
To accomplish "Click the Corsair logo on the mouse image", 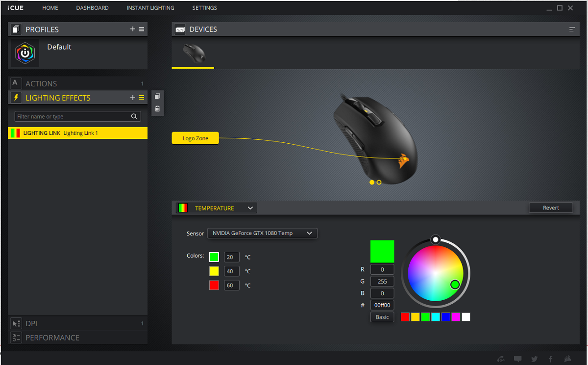I will 404,160.
